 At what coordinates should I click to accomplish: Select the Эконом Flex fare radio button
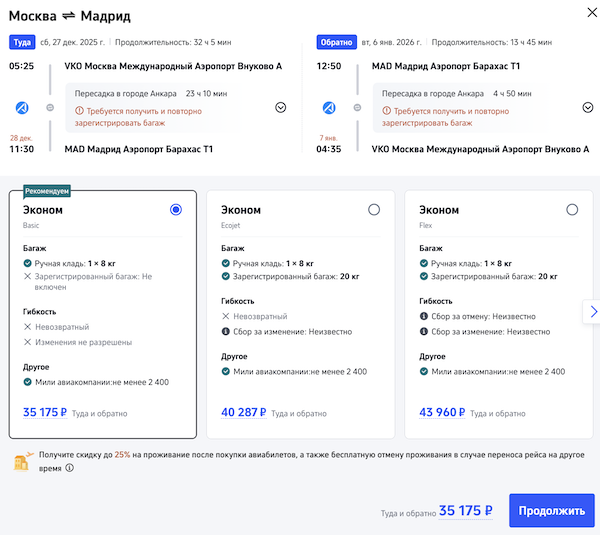pyautogui.click(x=572, y=209)
